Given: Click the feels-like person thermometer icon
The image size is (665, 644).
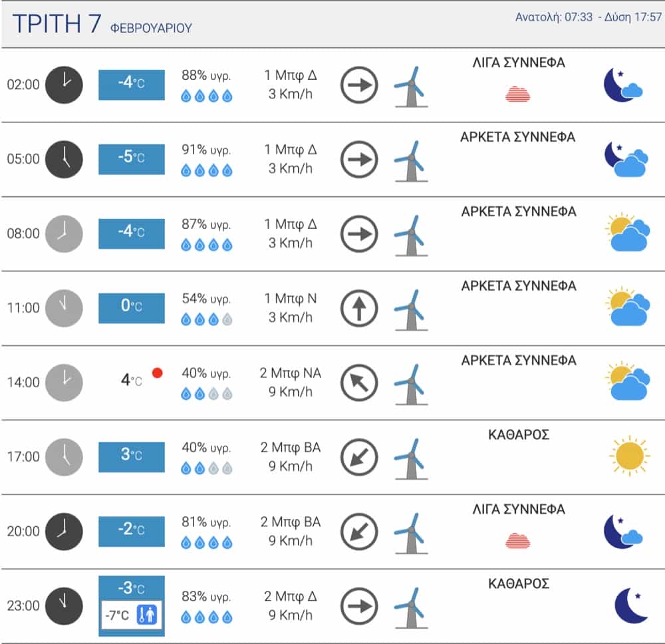Looking at the screenshot, I should point(146,615).
